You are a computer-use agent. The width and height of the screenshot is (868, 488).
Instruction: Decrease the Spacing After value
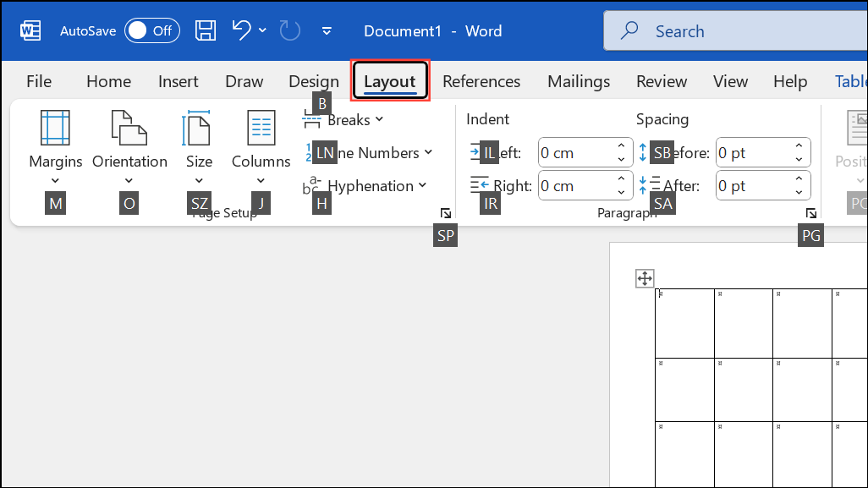[x=799, y=191]
